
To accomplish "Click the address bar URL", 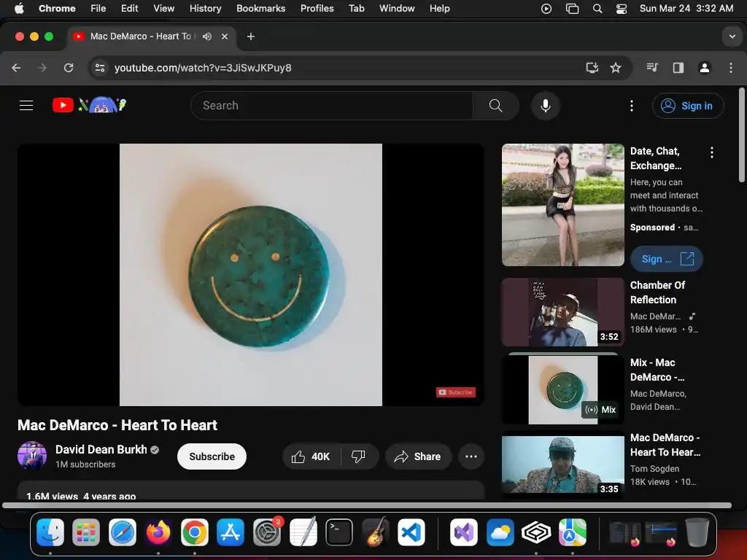I will tap(203, 68).
